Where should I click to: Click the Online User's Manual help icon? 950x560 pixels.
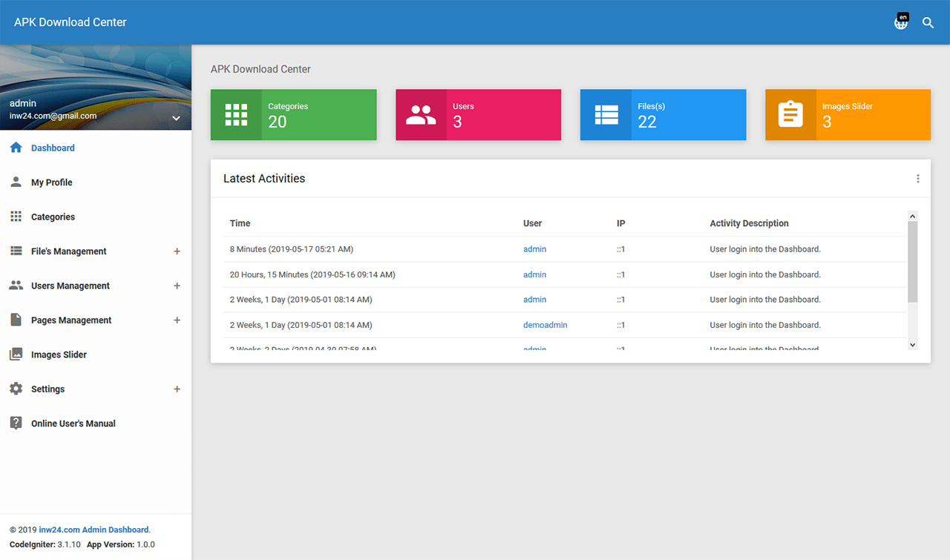click(16, 423)
